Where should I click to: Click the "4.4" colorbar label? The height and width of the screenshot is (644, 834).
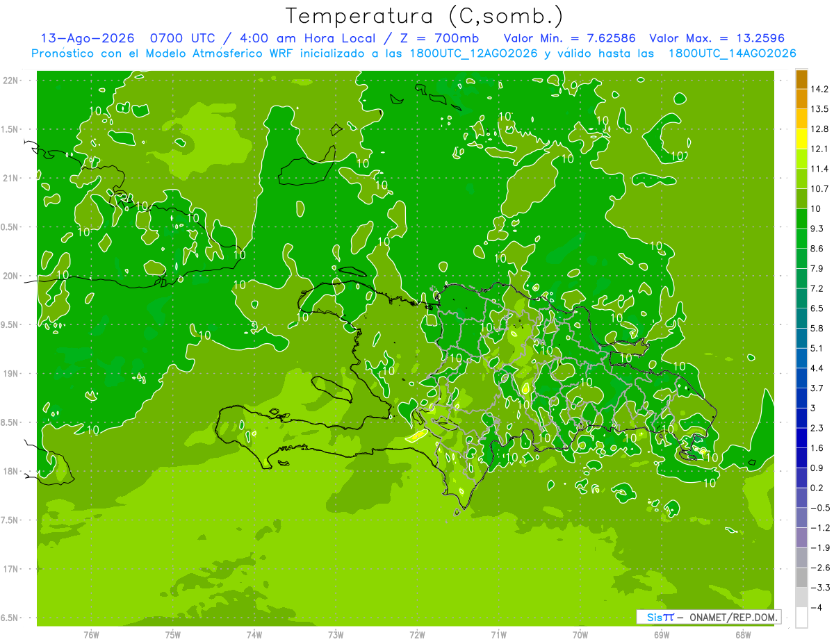(x=818, y=368)
